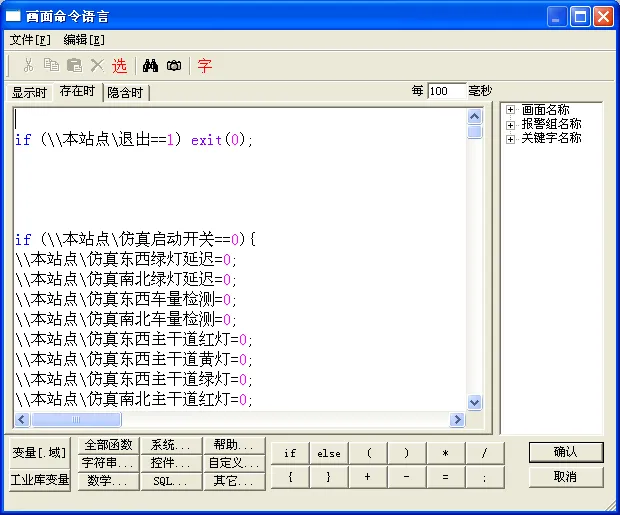Image resolution: width=620 pixels, height=515 pixels.
Task: Click the 仿真南北主干道红灯=0 code line
Action: [134, 399]
